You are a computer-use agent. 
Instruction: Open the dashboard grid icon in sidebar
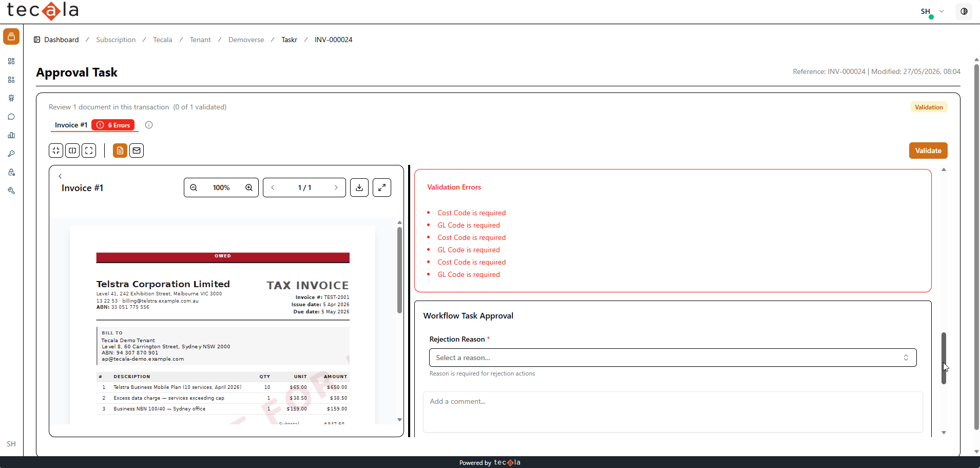point(11,61)
